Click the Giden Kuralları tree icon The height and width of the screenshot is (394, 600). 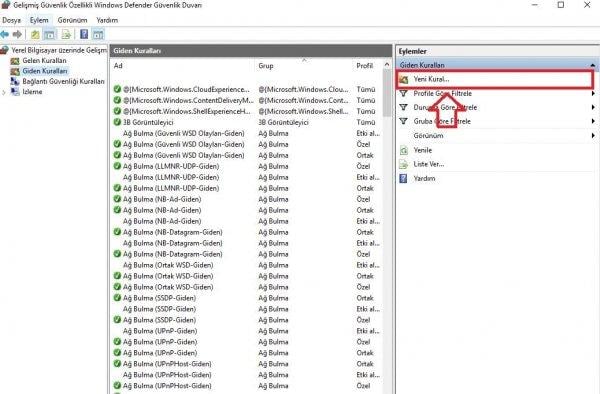[15, 71]
